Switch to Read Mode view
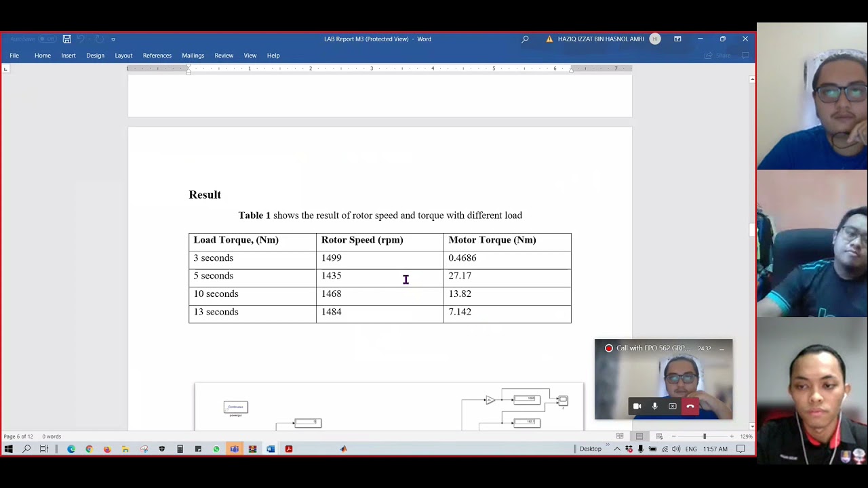Viewport: 868px width, 488px height. [620, 436]
